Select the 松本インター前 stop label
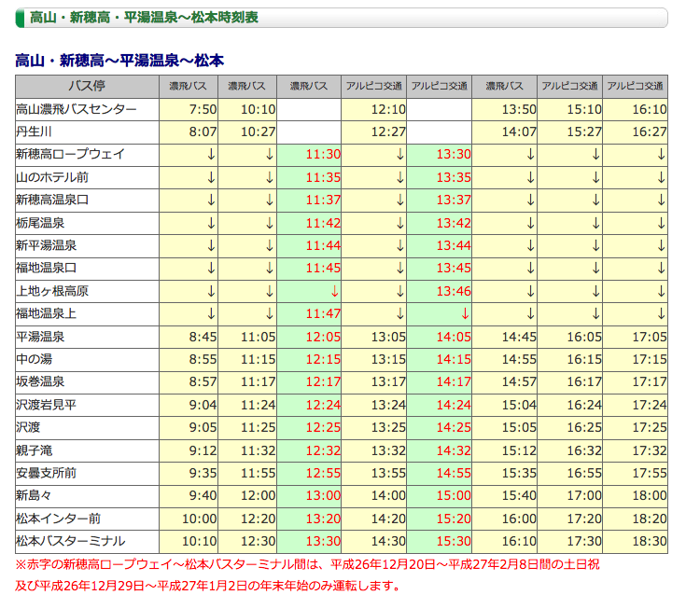The image size is (700, 609). 58,519
